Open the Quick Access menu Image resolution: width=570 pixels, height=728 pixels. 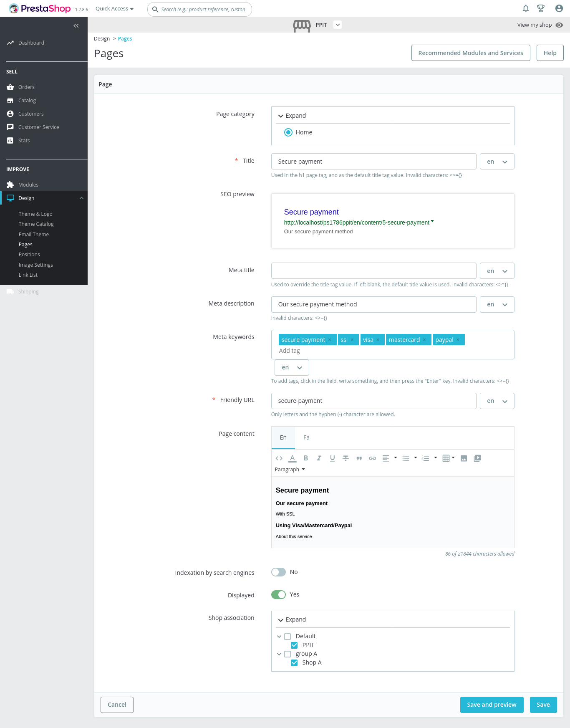pos(114,9)
